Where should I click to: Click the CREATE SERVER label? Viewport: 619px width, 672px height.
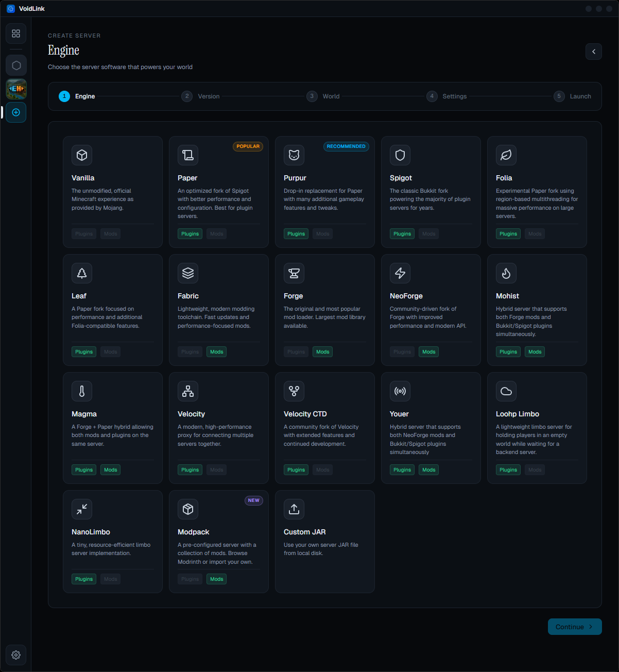pos(74,36)
